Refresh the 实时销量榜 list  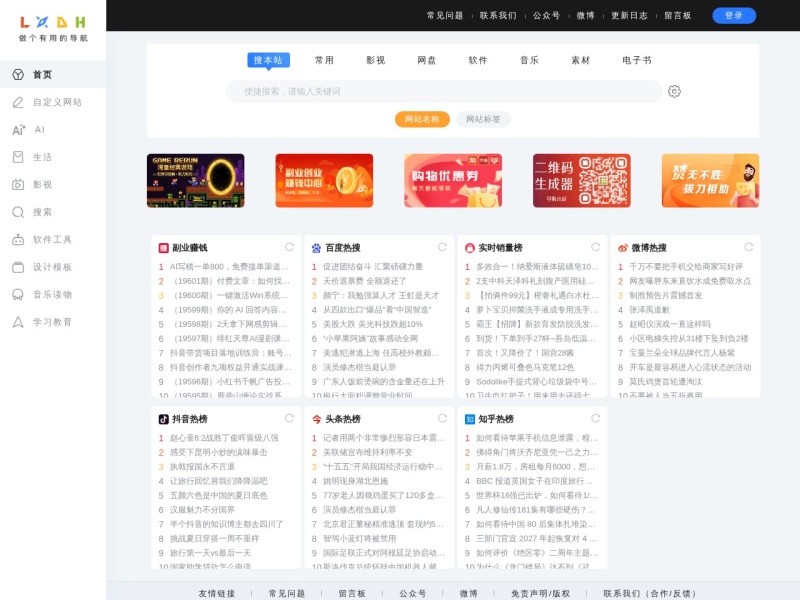pyautogui.click(x=595, y=247)
